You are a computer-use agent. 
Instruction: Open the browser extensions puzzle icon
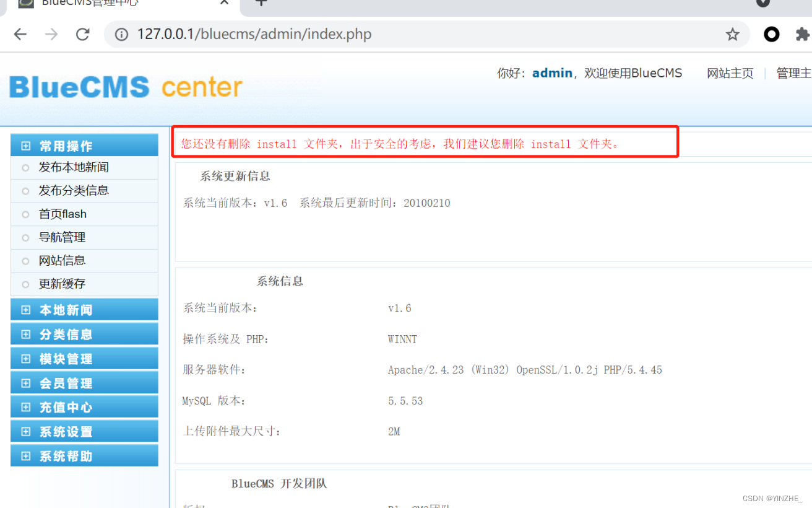pyautogui.click(x=801, y=34)
